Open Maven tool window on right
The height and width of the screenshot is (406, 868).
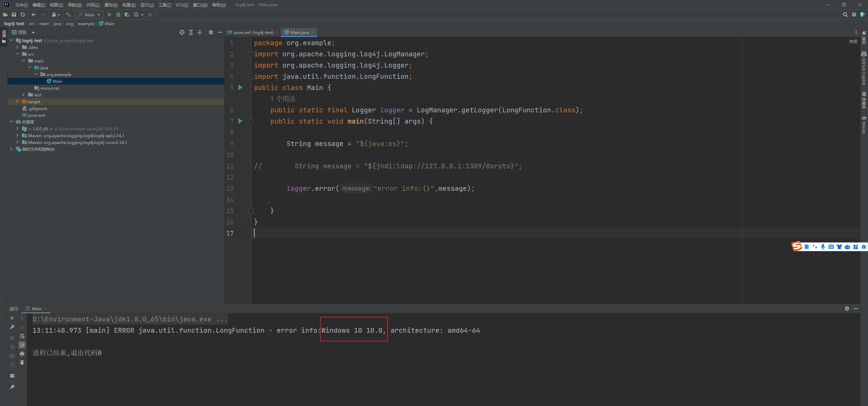(864, 125)
